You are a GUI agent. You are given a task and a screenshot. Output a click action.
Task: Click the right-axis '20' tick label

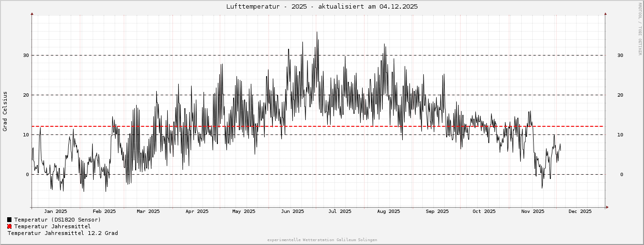click(620, 95)
